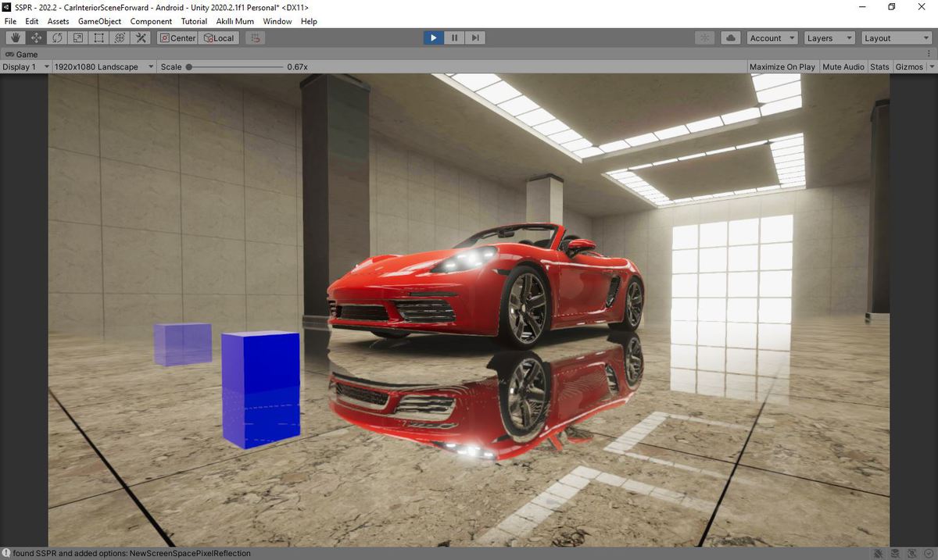Click the Unity Collaborate cloud icon
Screen dimensions: 938x560
730,37
